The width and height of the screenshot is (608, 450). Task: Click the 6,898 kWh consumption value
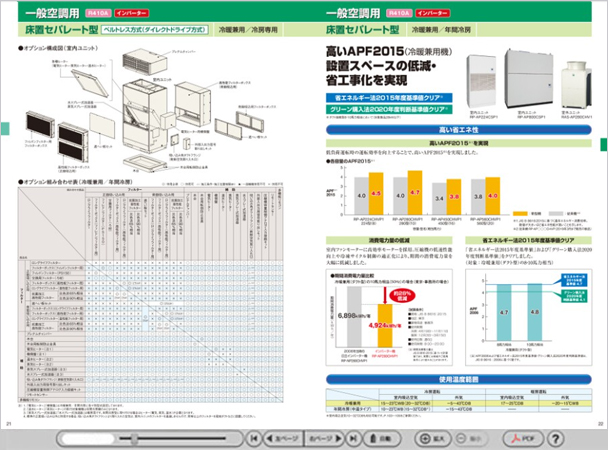click(354, 316)
